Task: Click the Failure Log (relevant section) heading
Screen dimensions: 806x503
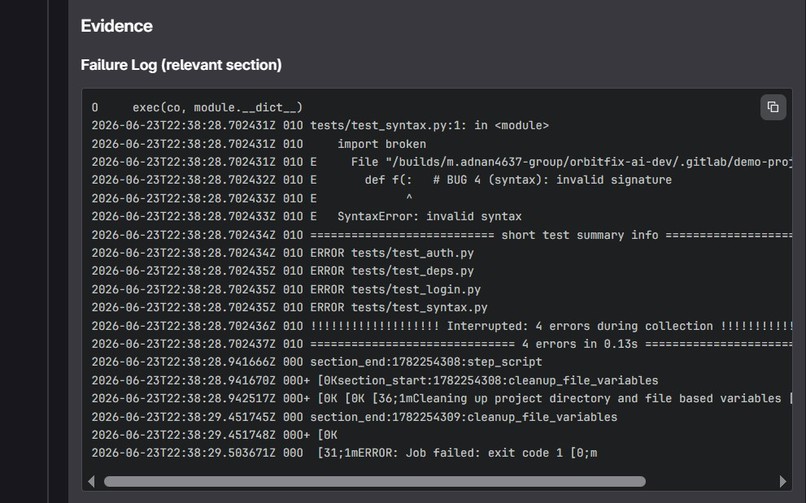Action: [x=181, y=65]
